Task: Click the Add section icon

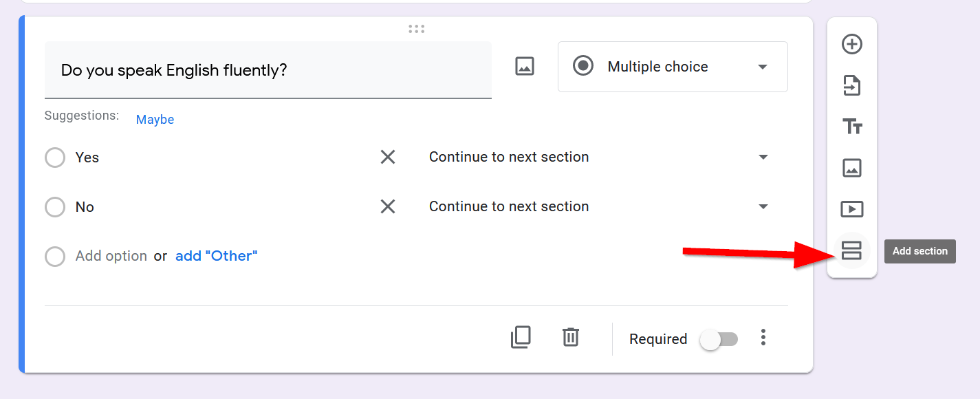Action: tap(851, 251)
